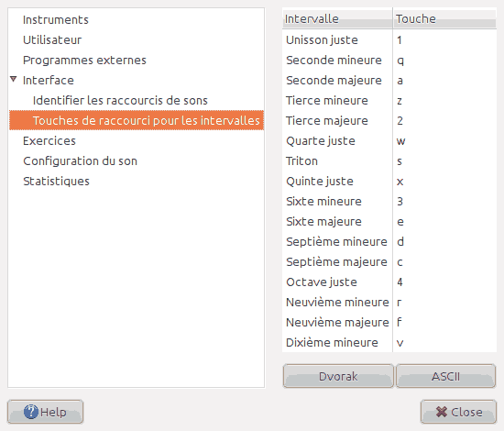
Task: Click key cell 'a' for Seconde majeure
Action: [x=444, y=81]
